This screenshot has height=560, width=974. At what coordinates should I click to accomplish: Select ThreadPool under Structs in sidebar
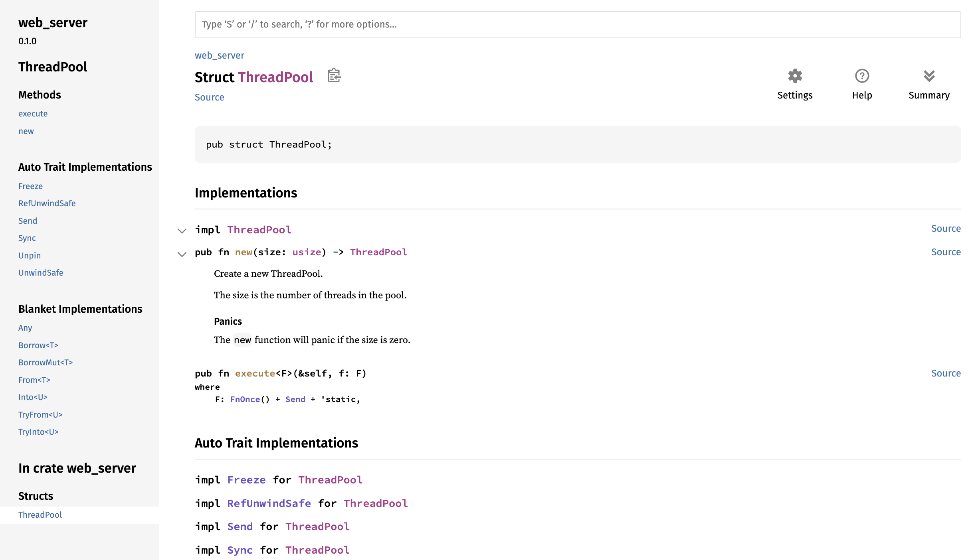(40, 515)
